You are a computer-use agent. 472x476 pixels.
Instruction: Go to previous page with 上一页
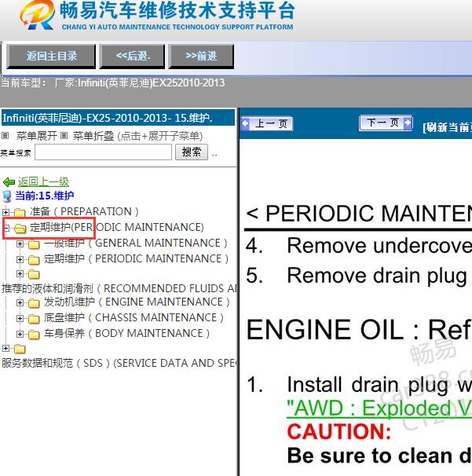click(x=267, y=124)
